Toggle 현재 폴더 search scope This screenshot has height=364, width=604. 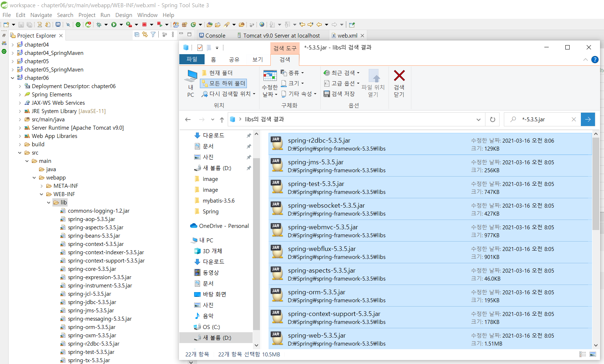click(217, 73)
